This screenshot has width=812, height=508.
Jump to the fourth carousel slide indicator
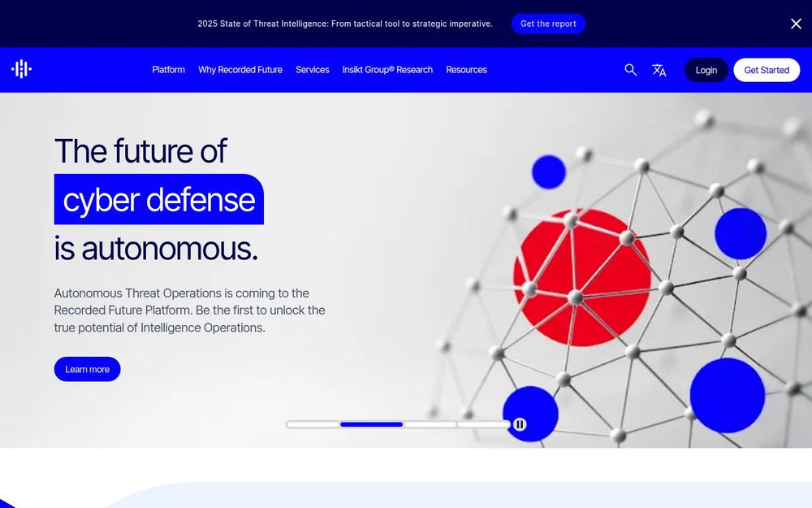pyautogui.click(x=483, y=424)
